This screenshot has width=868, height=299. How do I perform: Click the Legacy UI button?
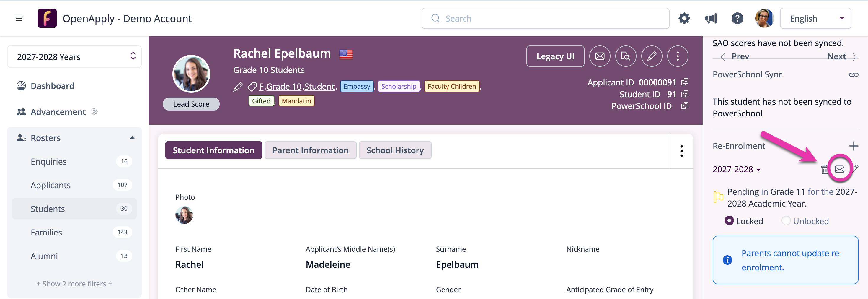(555, 56)
